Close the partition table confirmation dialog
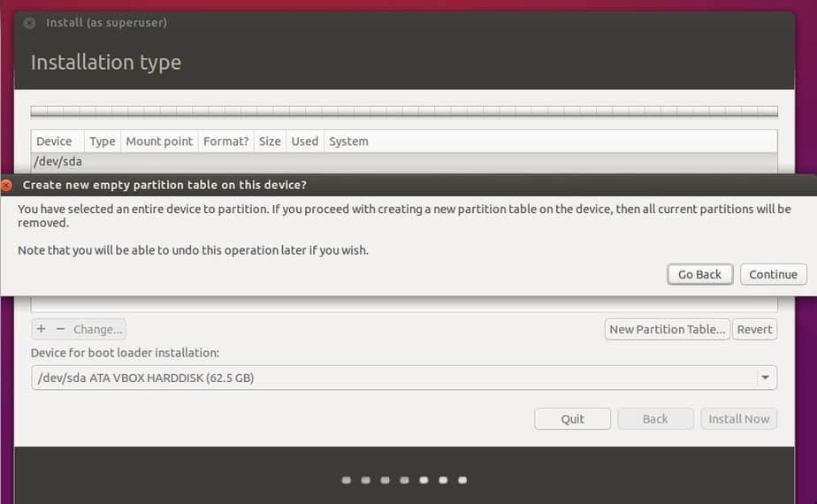The height and width of the screenshot is (504, 817). pos(6,185)
